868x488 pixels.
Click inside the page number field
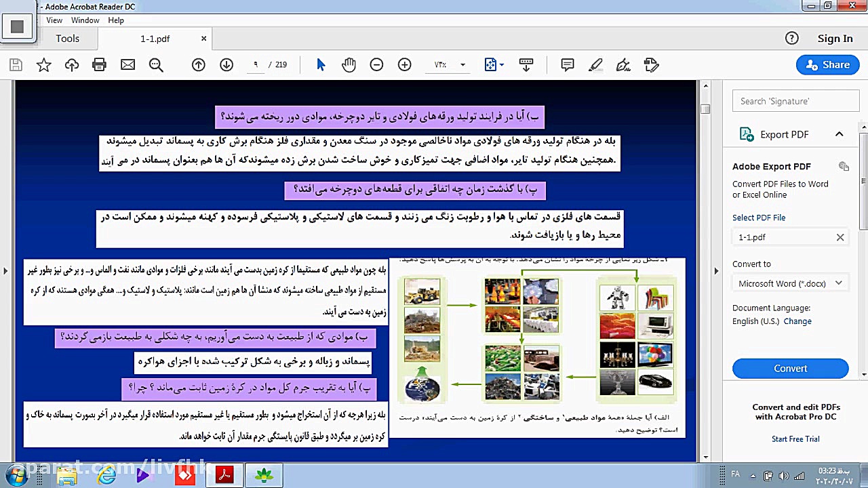pyautogui.click(x=256, y=64)
